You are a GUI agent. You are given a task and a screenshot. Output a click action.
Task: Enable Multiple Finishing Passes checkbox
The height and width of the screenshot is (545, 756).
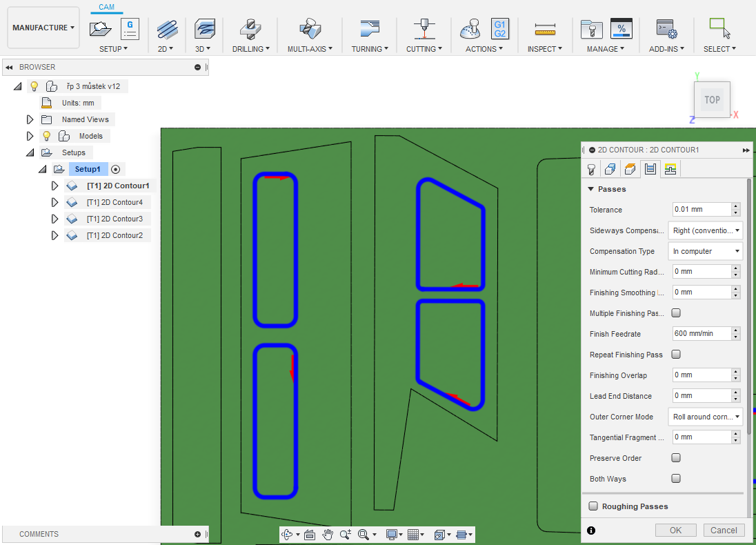click(x=676, y=313)
